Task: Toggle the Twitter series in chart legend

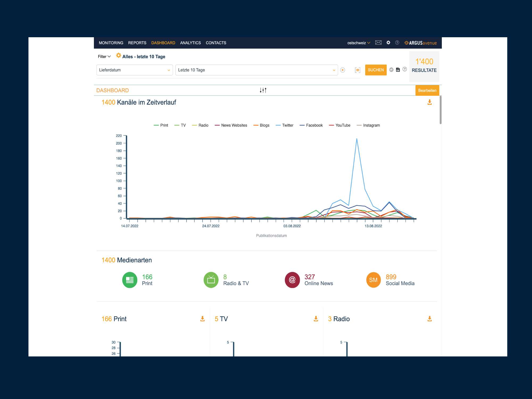Action: coord(287,125)
